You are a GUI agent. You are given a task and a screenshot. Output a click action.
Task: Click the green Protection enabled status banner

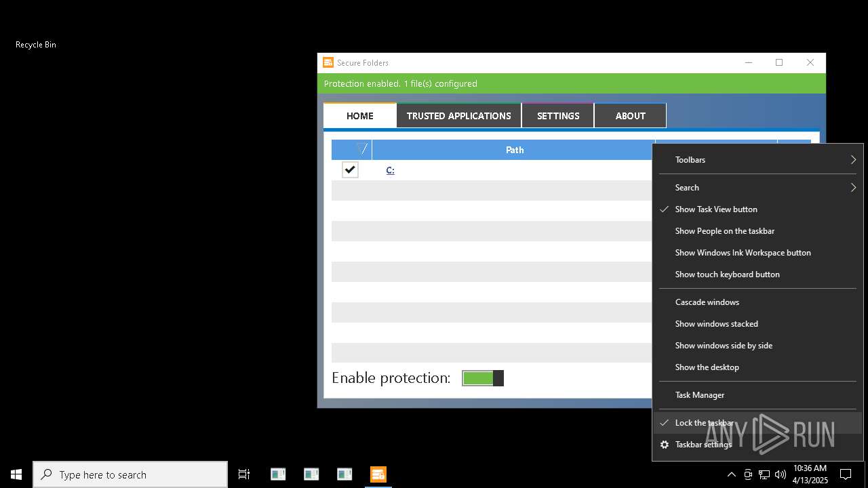pos(572,83)
